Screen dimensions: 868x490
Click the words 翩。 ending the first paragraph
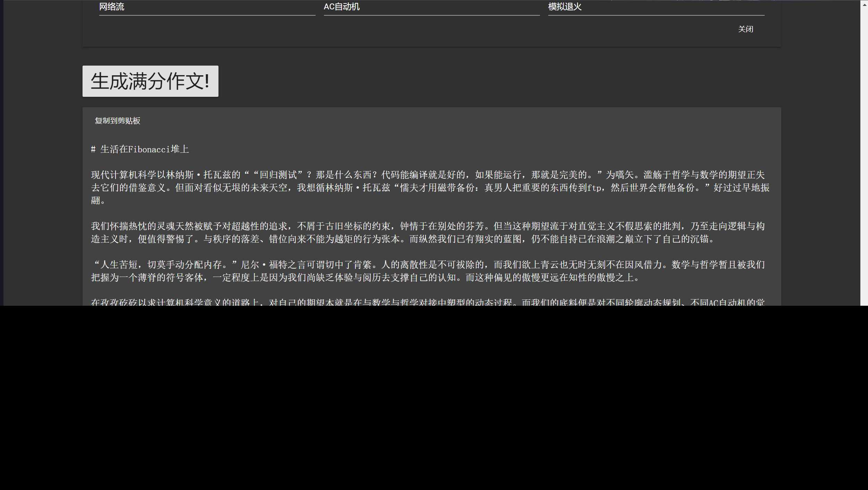[x=97, y=201]
